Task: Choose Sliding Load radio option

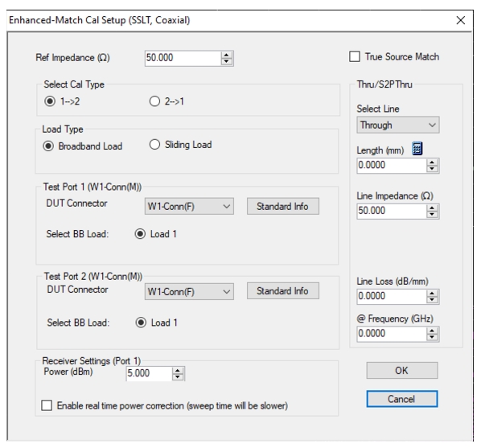Action: (x=154, y=145)
